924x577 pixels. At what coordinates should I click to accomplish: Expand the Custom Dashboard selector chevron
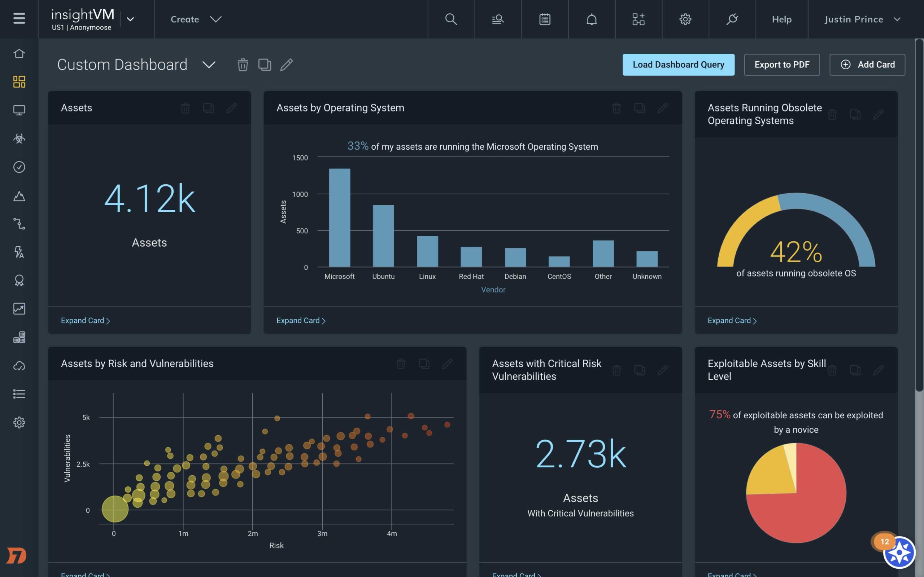click(209, 65)
